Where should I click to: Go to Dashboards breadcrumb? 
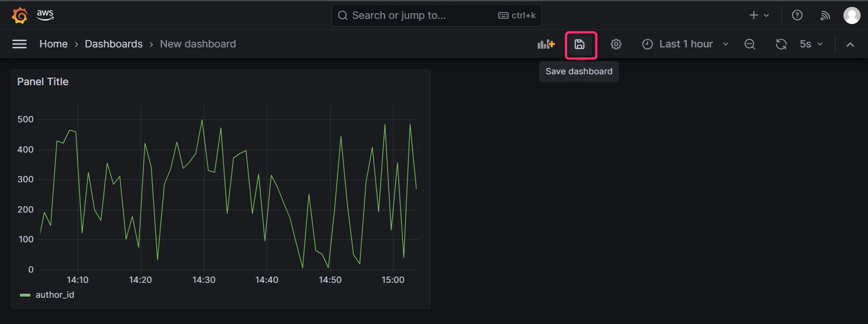pyautogui.click(x=114, y=44)
